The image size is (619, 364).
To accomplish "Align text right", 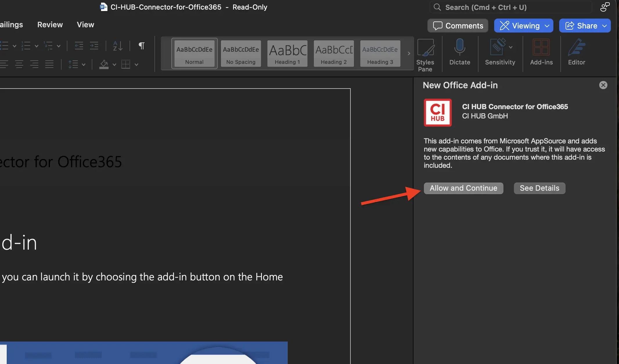I will tap(34, 64).
